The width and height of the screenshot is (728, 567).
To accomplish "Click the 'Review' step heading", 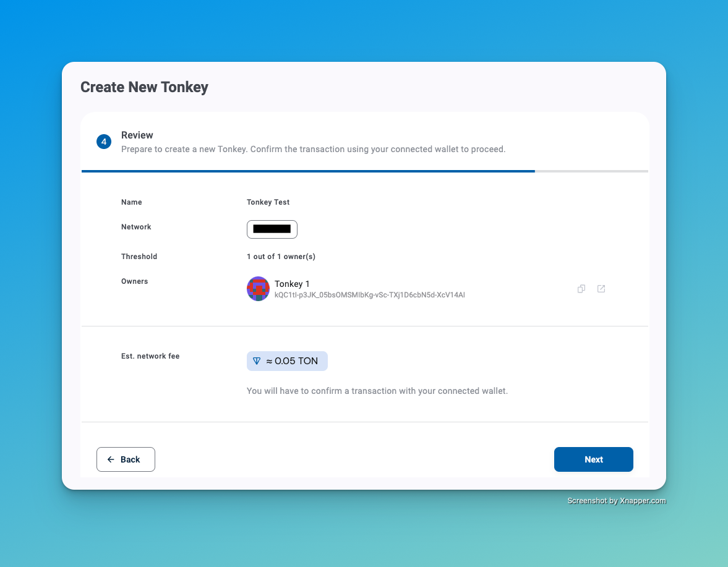I will tap(137, 135).
